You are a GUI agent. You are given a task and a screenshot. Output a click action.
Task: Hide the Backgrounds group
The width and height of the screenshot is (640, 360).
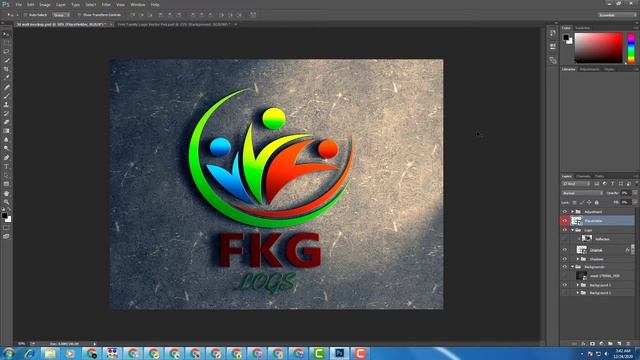tap(565, 267)
